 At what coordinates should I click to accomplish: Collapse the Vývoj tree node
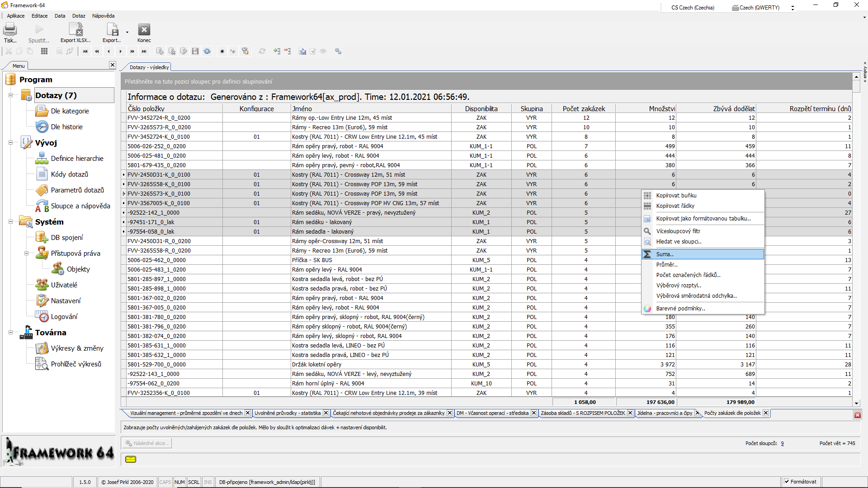[x=10, y=143]
